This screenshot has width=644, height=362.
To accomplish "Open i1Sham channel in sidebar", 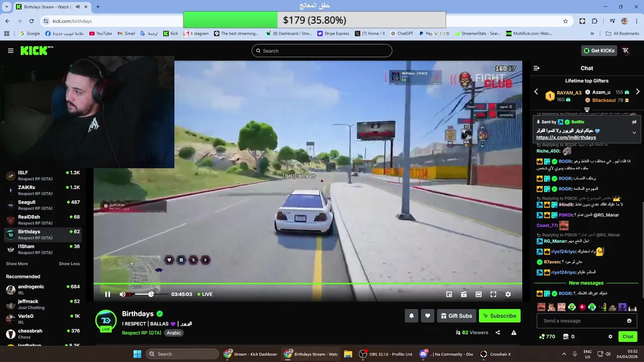I will tap(43, 249).
